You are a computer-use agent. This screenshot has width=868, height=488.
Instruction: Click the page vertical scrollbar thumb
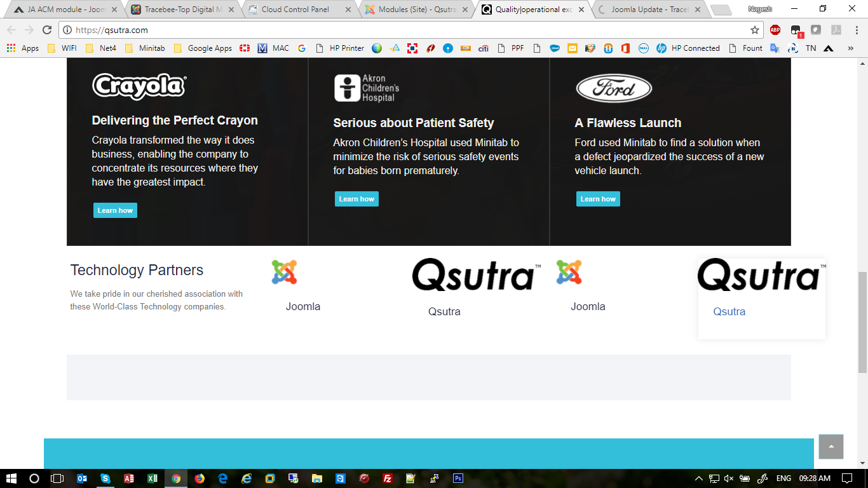click(862, 322)
